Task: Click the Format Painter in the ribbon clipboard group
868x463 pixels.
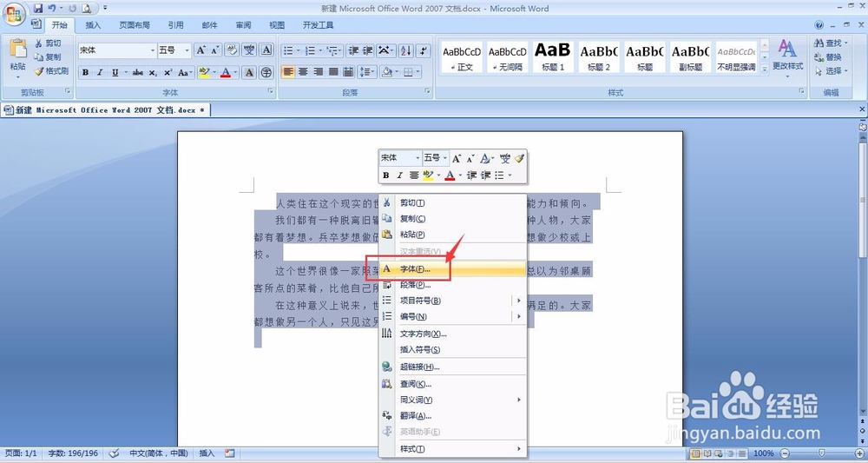Action: point(51,71)
